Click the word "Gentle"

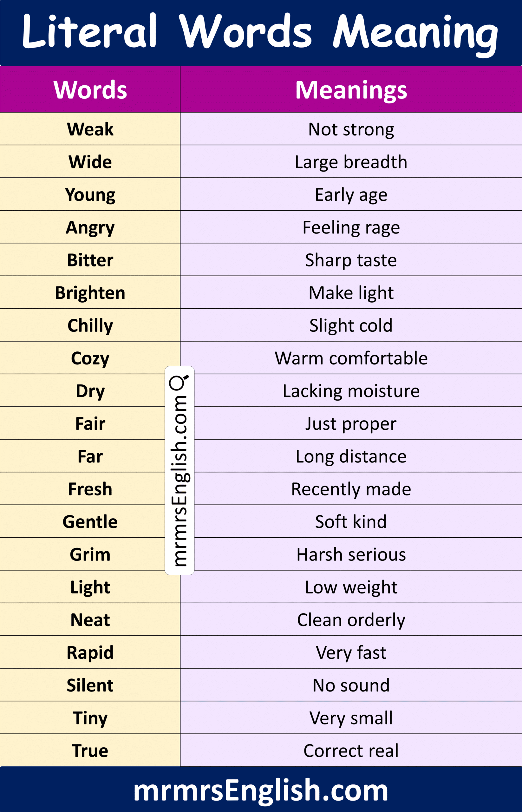point(90,521)
